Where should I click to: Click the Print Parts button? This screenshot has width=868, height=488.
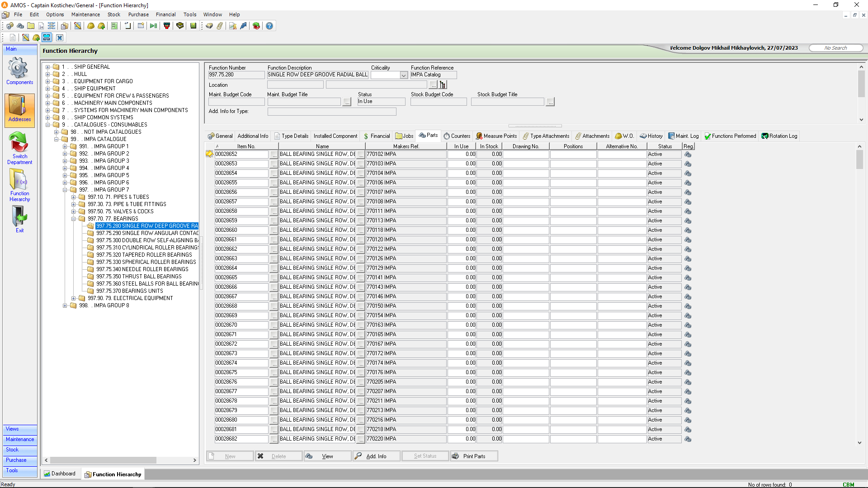click(x=474, y=456)
